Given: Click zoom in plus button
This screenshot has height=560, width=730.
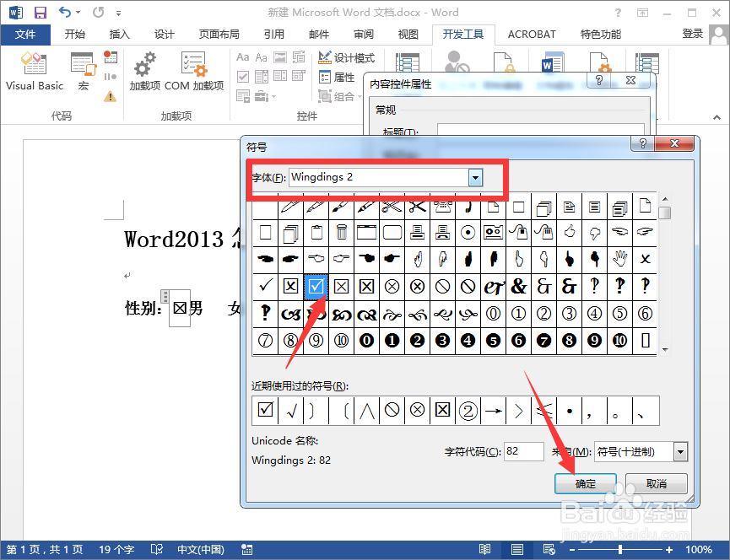Looking at the screenshot, I should pyautogui.click(x=669, y=550).
